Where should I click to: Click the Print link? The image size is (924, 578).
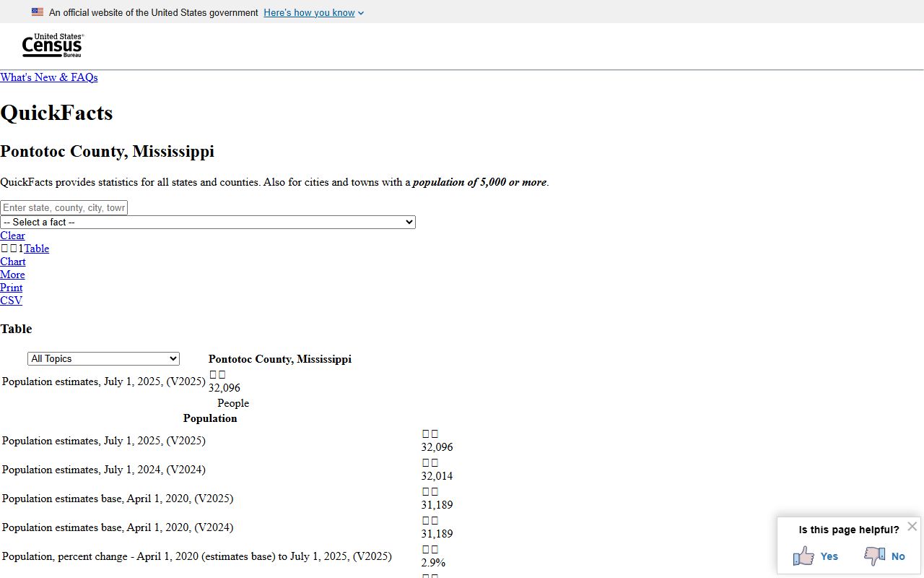tap(12, 288)
